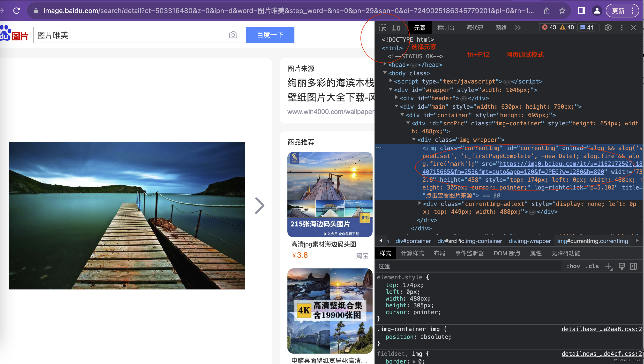Viewport: 644px width, 364px height.
Task: Bookmark this page with the star icon
Action: (x=562, y=11)
